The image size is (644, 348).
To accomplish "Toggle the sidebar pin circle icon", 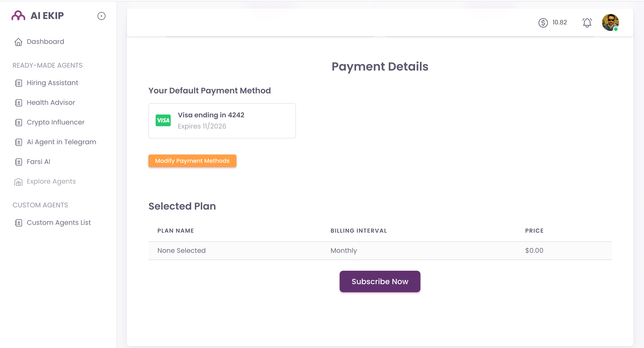I will [101, 16].
